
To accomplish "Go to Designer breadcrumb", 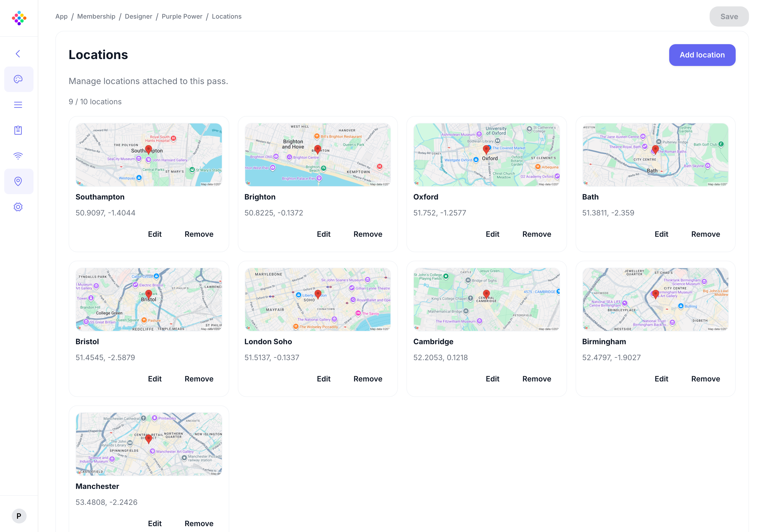I will [138, 16].
